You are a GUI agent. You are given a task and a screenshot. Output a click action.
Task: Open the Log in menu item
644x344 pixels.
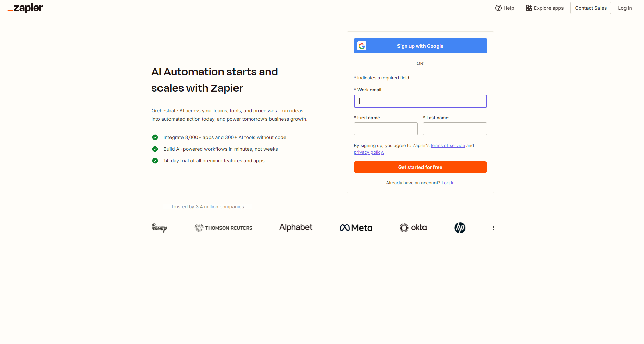click(x=624, y=8)
